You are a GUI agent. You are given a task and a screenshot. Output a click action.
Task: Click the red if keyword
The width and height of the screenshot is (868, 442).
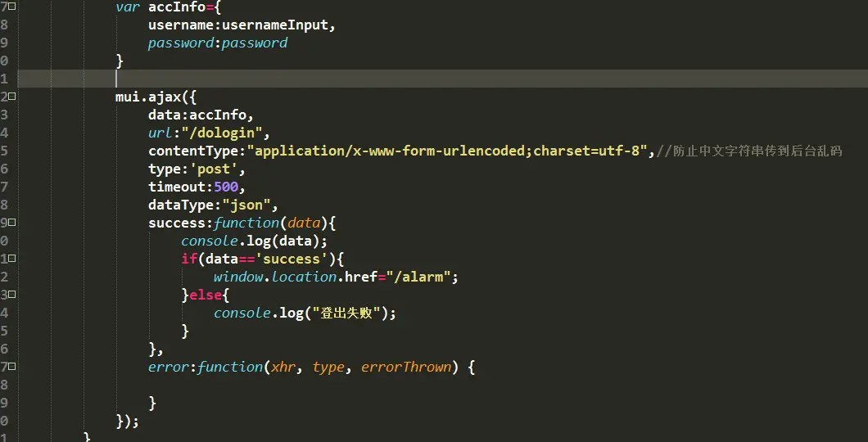click(189, 259)
